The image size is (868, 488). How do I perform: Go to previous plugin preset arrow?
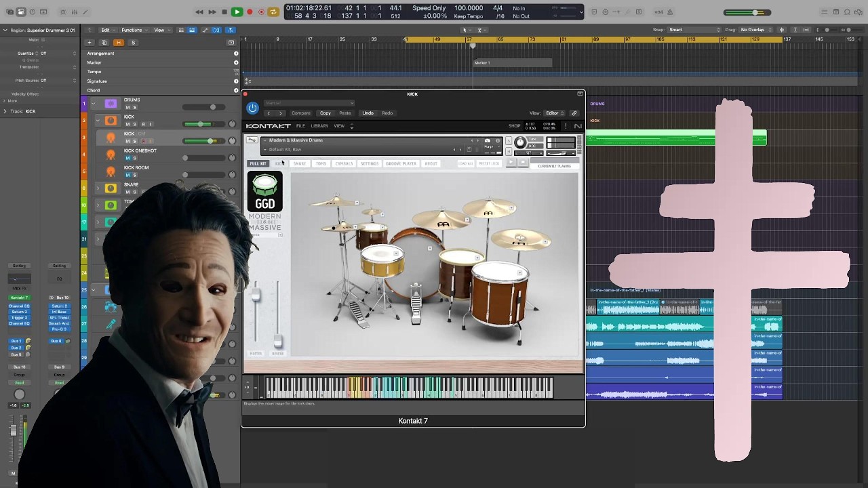pyautogui.click(x=269, y=113)
